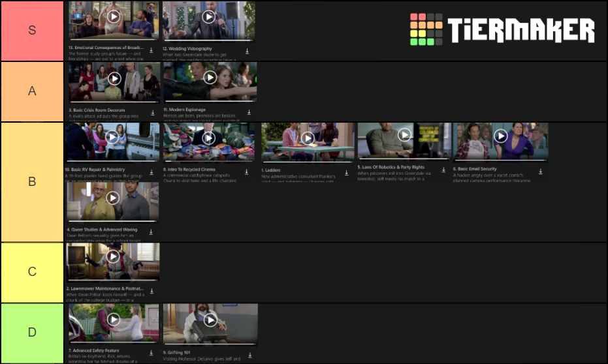Play the Advanced Safety Feature episode
608x364 pixels.
coord(113,319)
